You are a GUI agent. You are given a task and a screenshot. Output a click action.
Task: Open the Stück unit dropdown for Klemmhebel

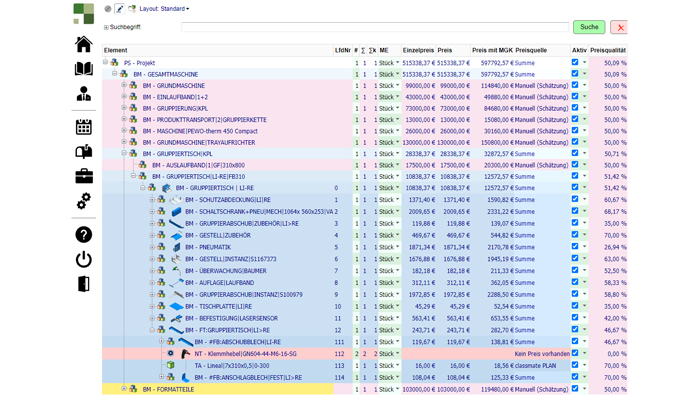389,354
